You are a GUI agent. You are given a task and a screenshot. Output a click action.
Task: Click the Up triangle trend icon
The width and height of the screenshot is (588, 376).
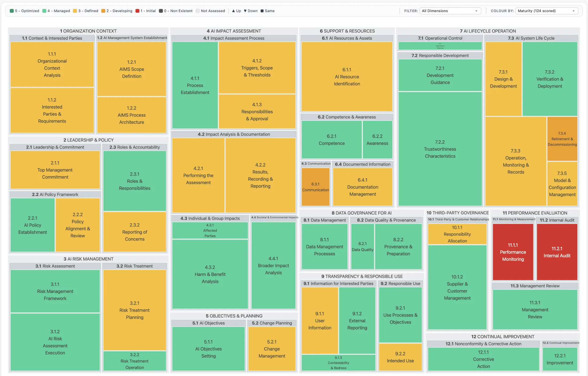tap(233, 11)
